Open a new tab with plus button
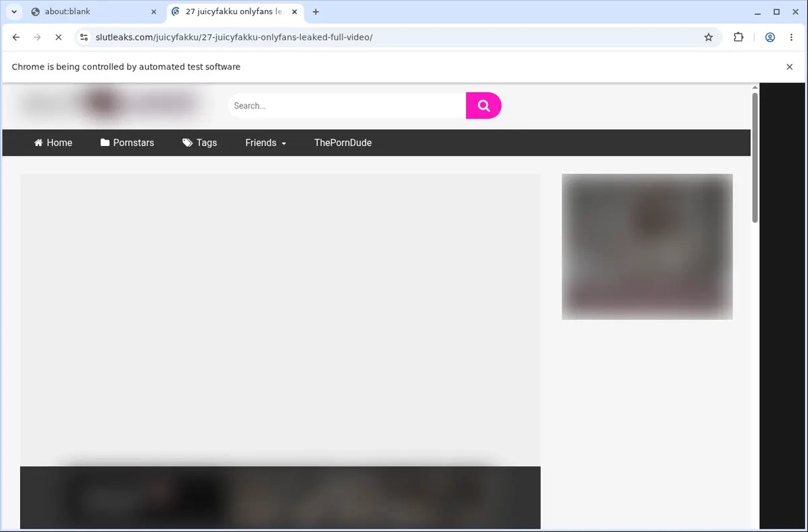This screenshot has width=808, height=532. [316, 11]
